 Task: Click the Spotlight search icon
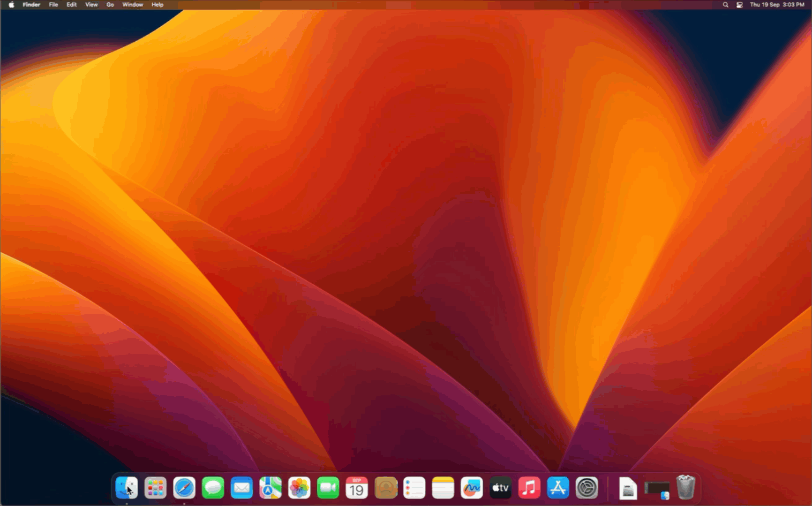click(726, 5)
